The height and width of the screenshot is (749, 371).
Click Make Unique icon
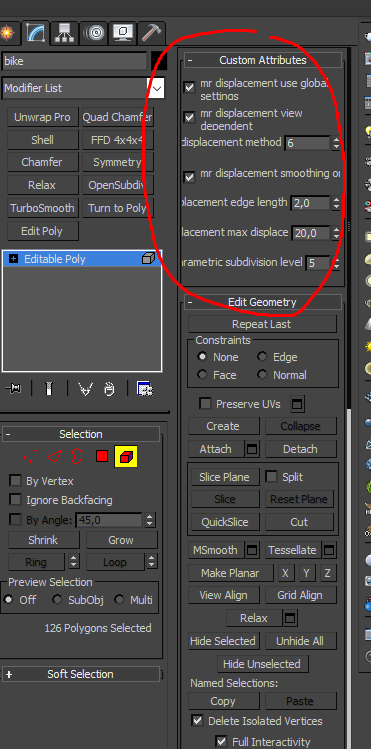[85, 389]
